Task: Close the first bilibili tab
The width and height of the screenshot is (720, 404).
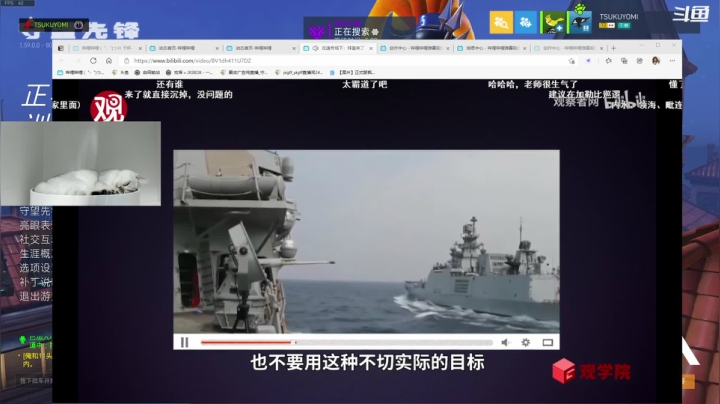Action: (140, 48)
